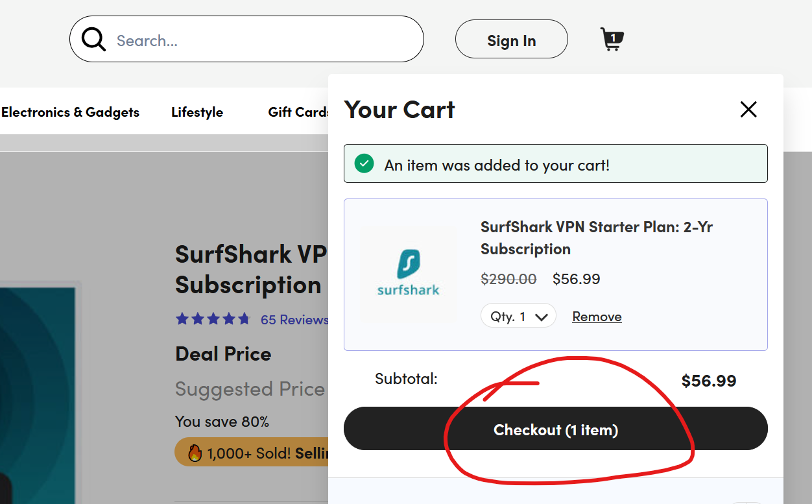Click the SurfShark VPN Starter Plan title
The height and width of the screenshot is (504, 812).
[x=596, y=237]
